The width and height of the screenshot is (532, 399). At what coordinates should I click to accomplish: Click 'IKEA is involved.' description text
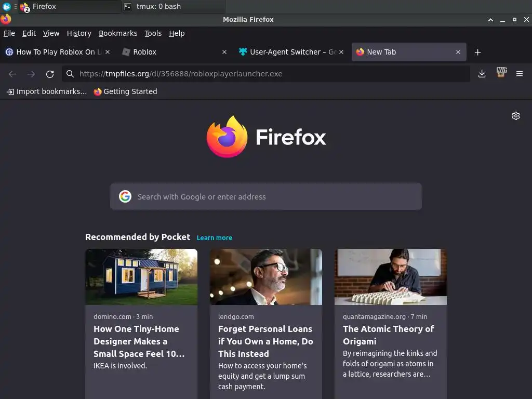120,366
